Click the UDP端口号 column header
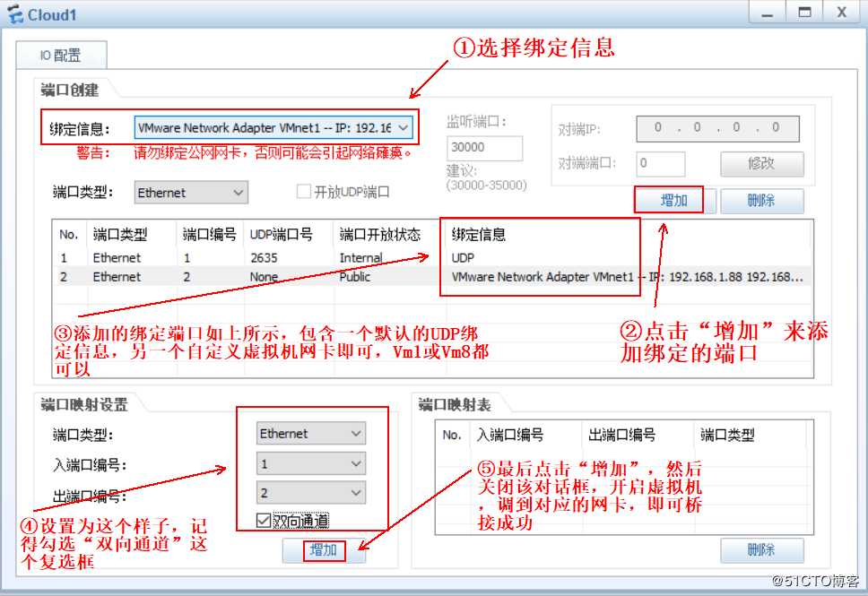868x596 pixels. pos(281,235)
